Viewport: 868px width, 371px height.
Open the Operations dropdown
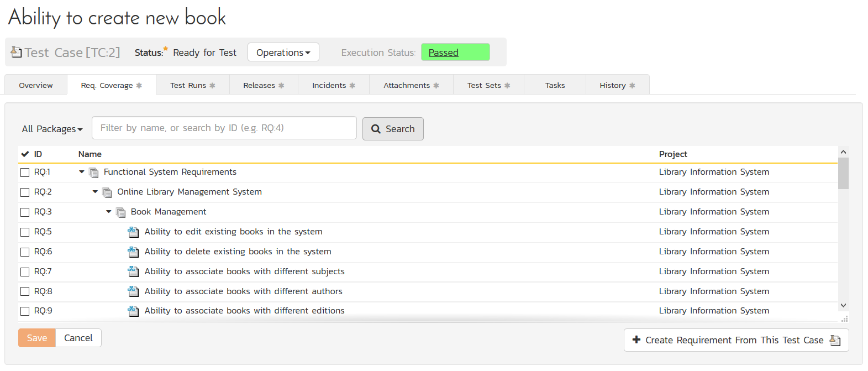click(x=283, y=53)
